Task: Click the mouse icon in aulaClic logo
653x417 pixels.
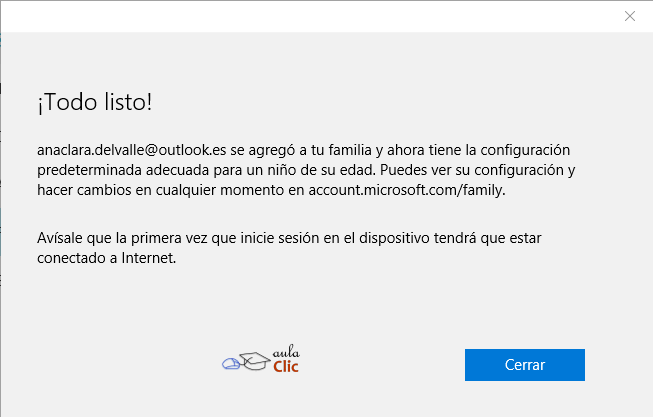Action: point(232,364)
